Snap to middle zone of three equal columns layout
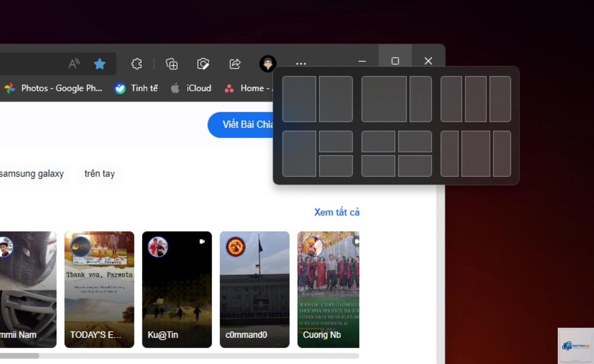 (x=476, y=99)
